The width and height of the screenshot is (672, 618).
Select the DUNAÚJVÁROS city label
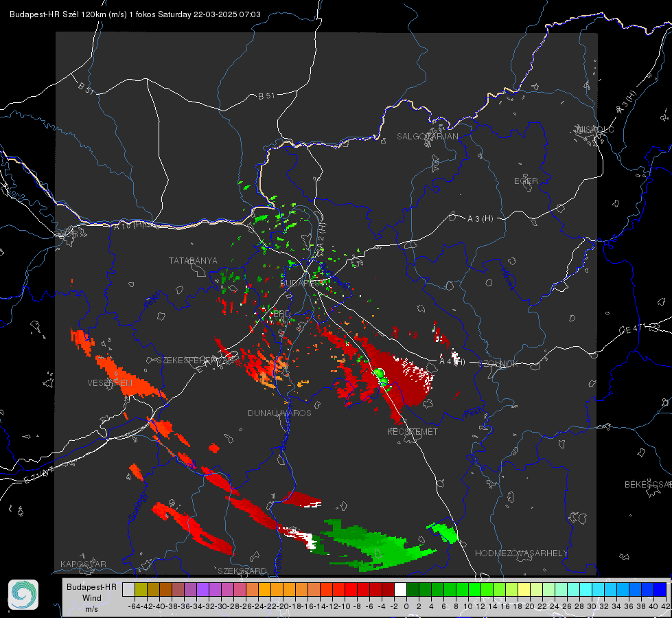click(279, 413)
